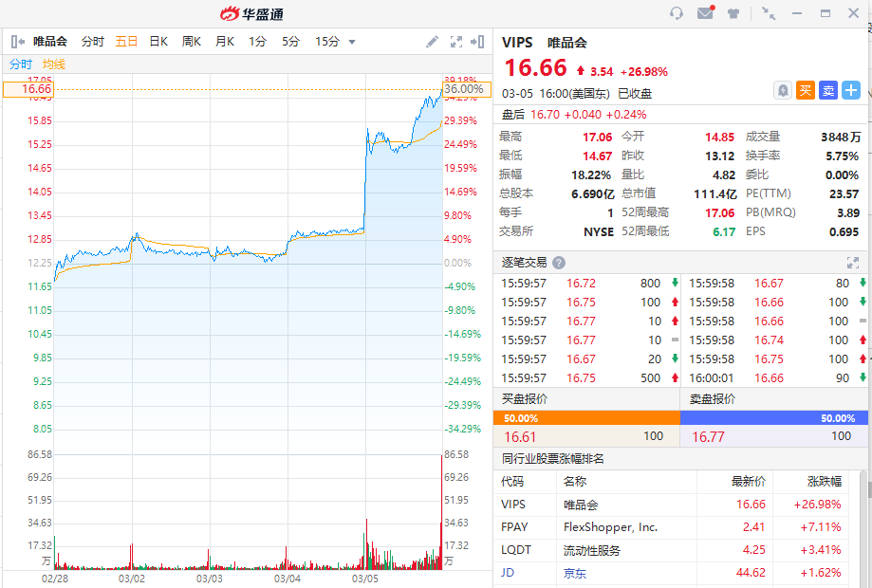Open the customer service headset icon
The width and height of the screenshot is (872, 588).
[677, 12]
